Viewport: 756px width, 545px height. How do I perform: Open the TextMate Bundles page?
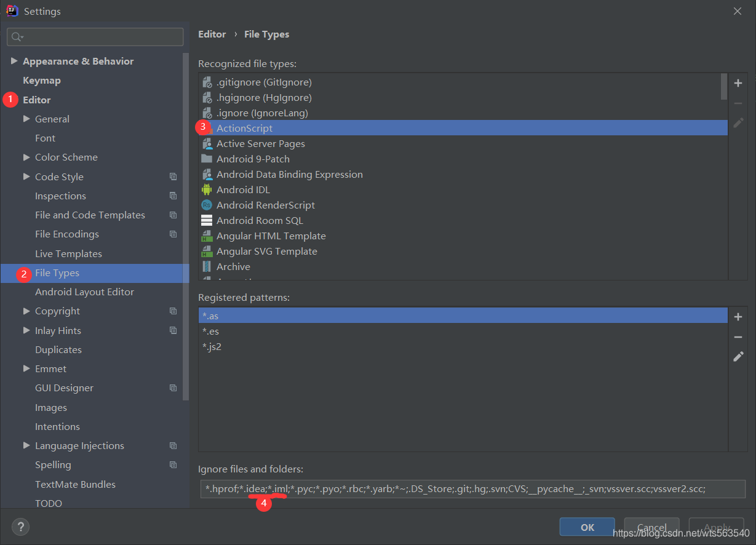coord(75,485)
